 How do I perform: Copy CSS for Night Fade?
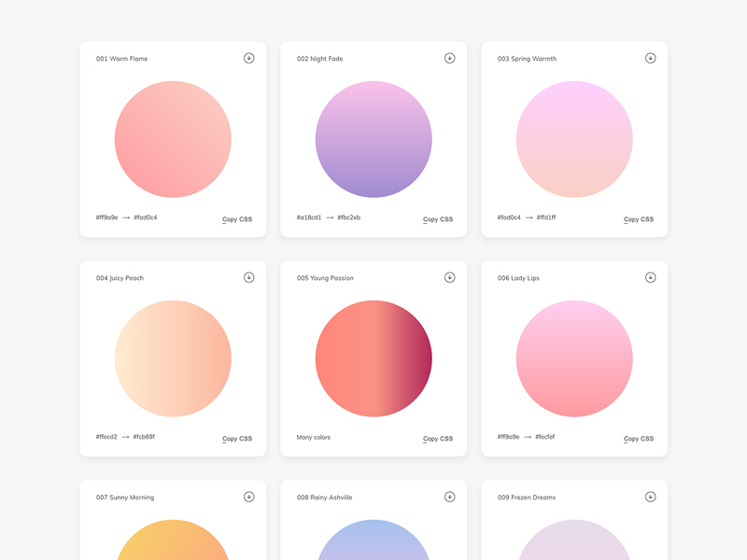(x=437, y=218)
